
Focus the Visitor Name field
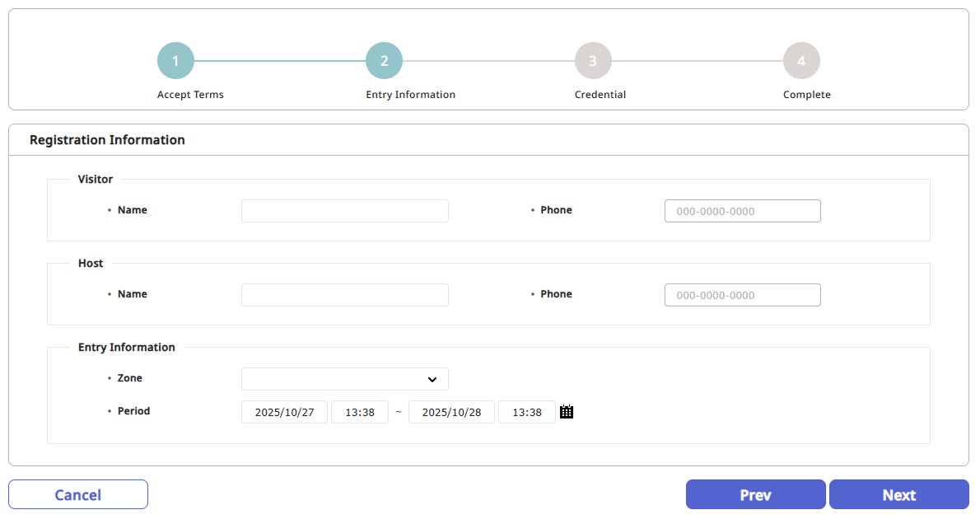pyautogui.click(x=344, y=211)
